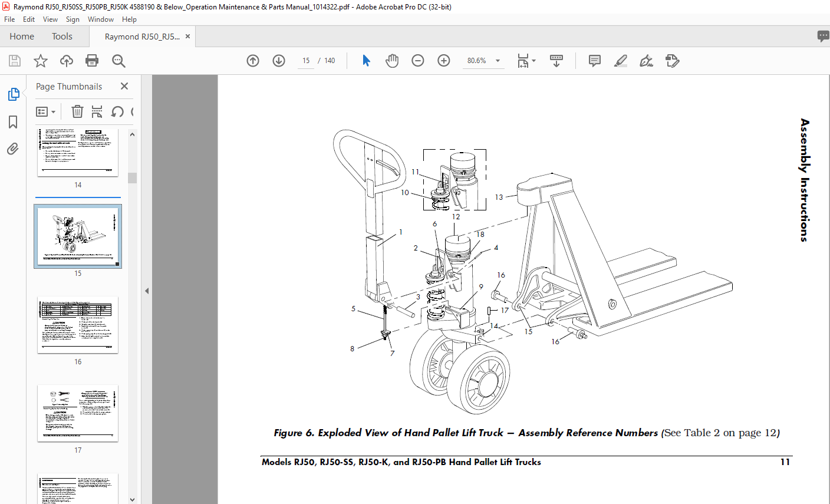Switch to the Home tab
The image size is (830, 504).
(x=22, y=37)
